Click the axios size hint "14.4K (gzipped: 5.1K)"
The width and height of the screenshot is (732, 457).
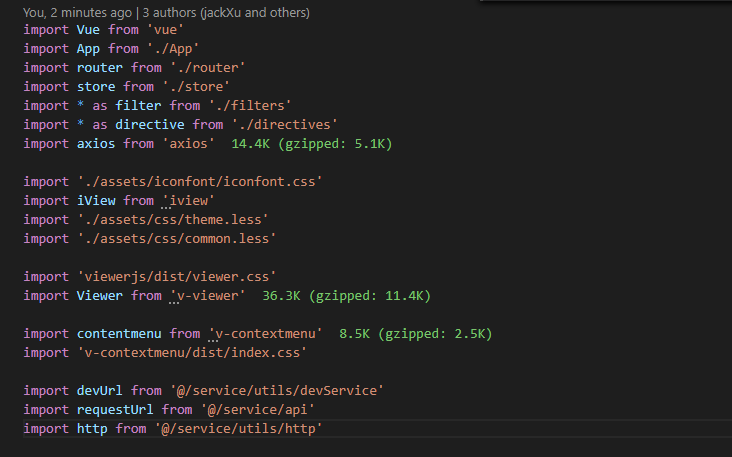click(312, 144)
